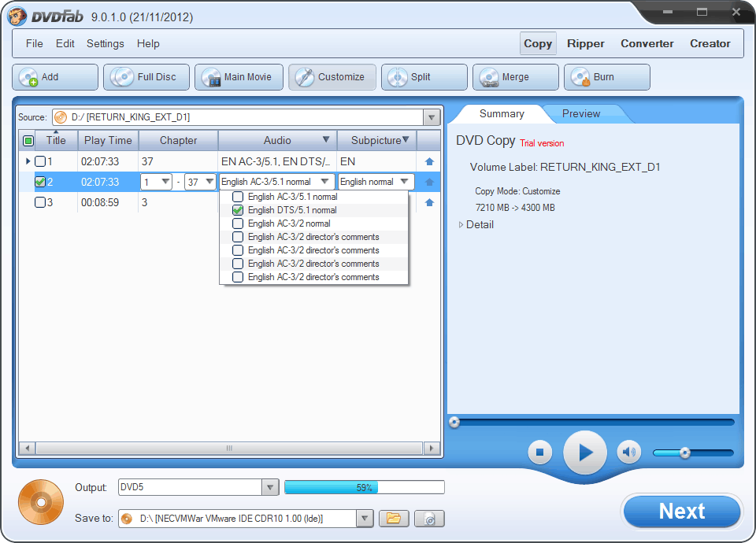
Task: Click the ISO image save button
Action: 429,519
